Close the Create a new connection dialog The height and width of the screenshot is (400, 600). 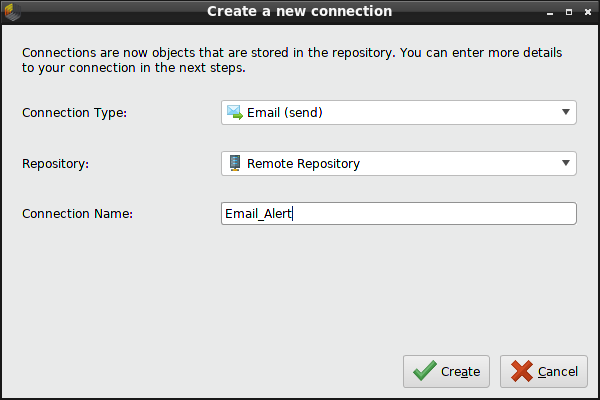(x=586, y=13)
